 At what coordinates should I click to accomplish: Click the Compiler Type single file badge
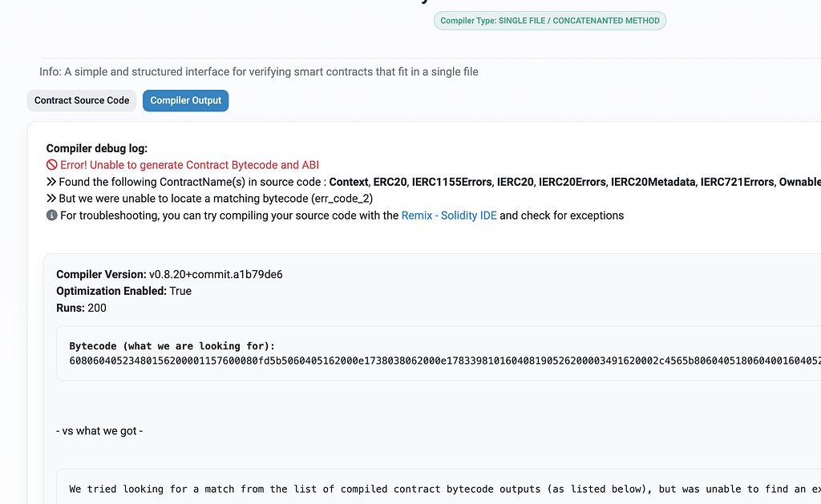click(550, 21)
